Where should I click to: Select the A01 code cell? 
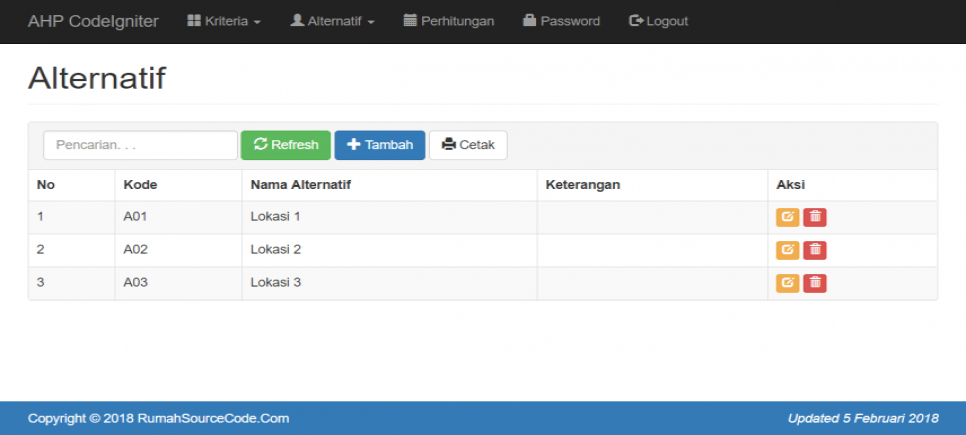178,217
